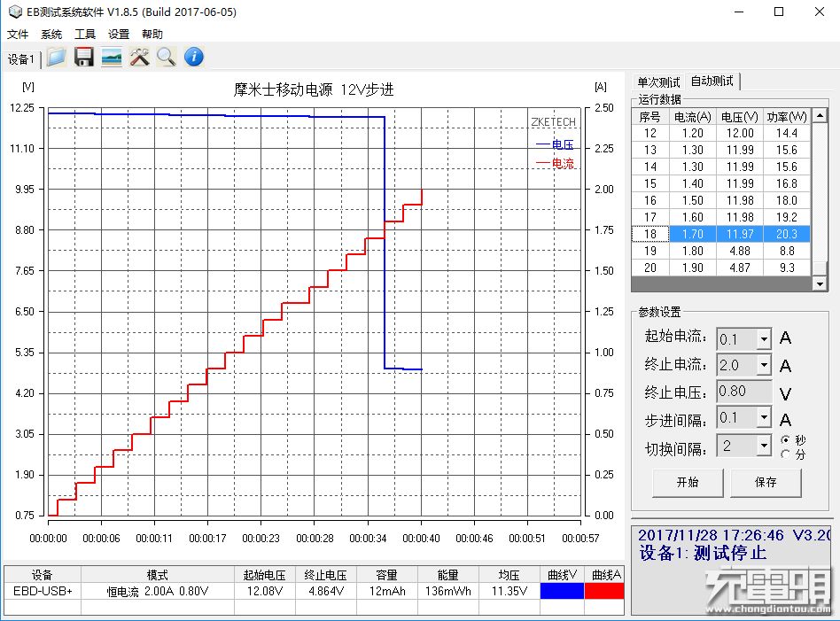Click the data table scroll up arrow
The height and width of the screenshot is (621, 840).
[820, 116]
